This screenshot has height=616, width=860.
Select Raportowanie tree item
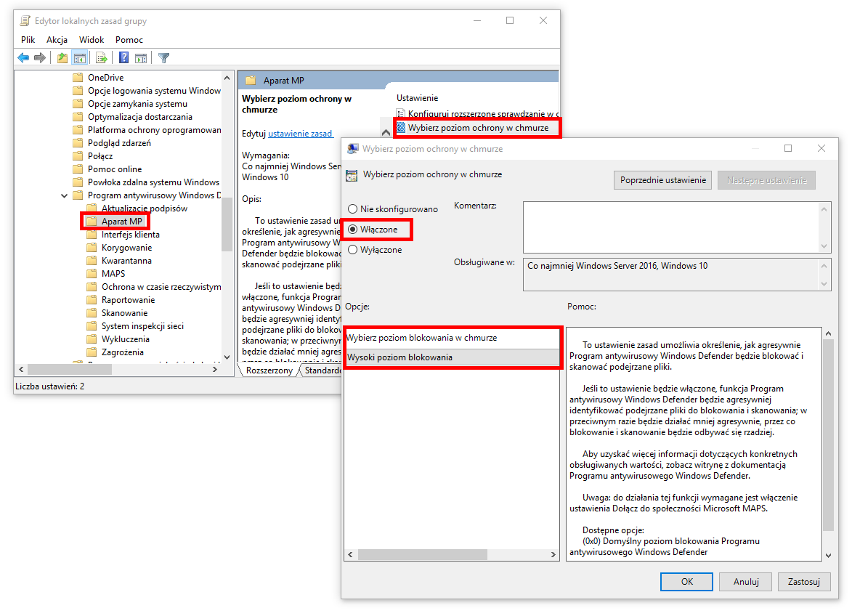(x=129, y=300)
